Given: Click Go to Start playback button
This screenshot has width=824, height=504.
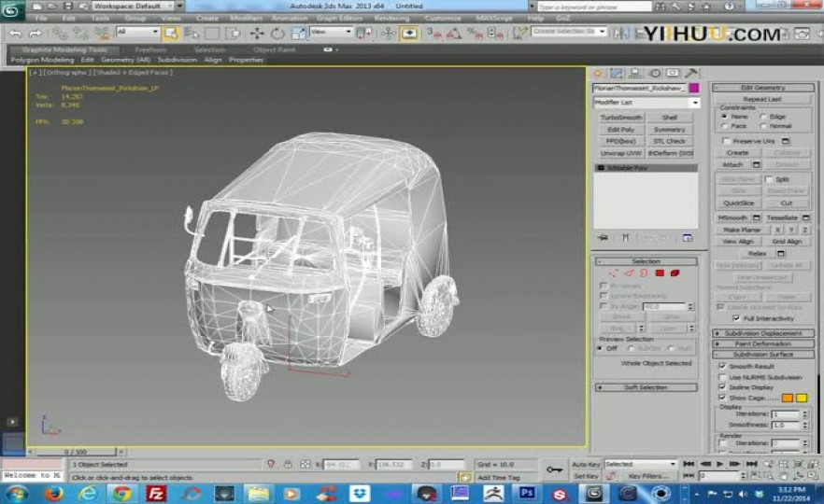Looking at the screenshot, I should coord(689,464).
